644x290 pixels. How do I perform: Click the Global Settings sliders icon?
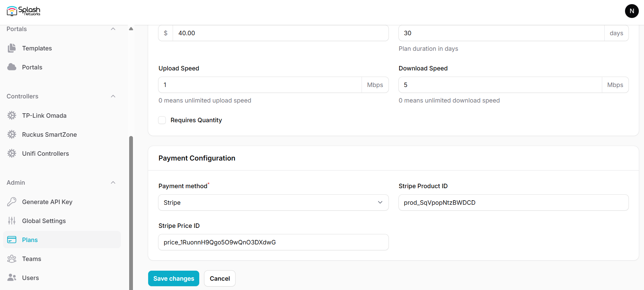(x=12, y=221)
